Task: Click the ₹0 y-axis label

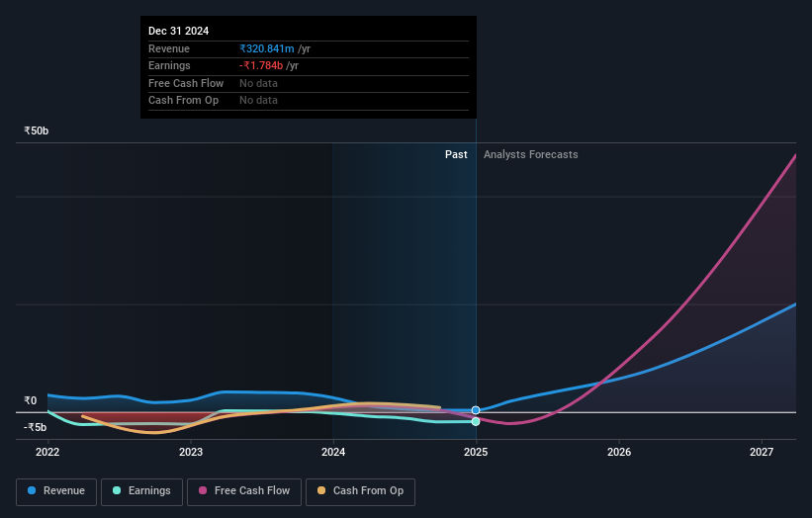Action: coord(31,400)
